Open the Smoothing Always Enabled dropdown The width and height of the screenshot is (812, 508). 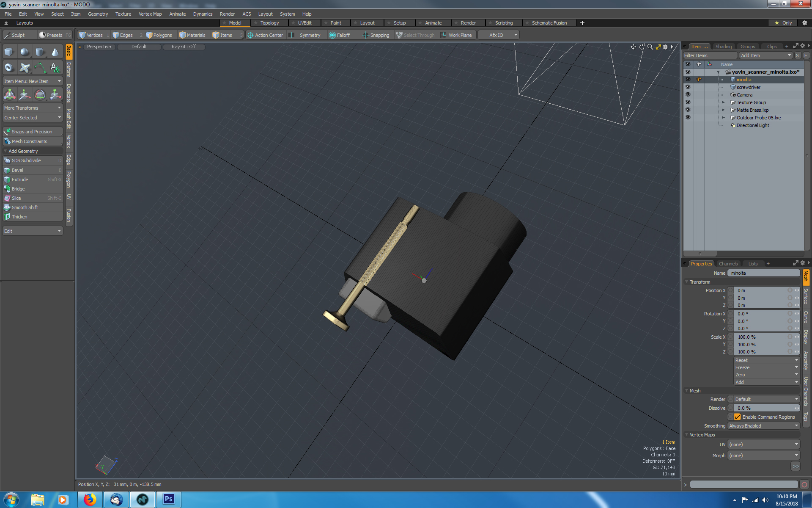click(x=763, y=426)
